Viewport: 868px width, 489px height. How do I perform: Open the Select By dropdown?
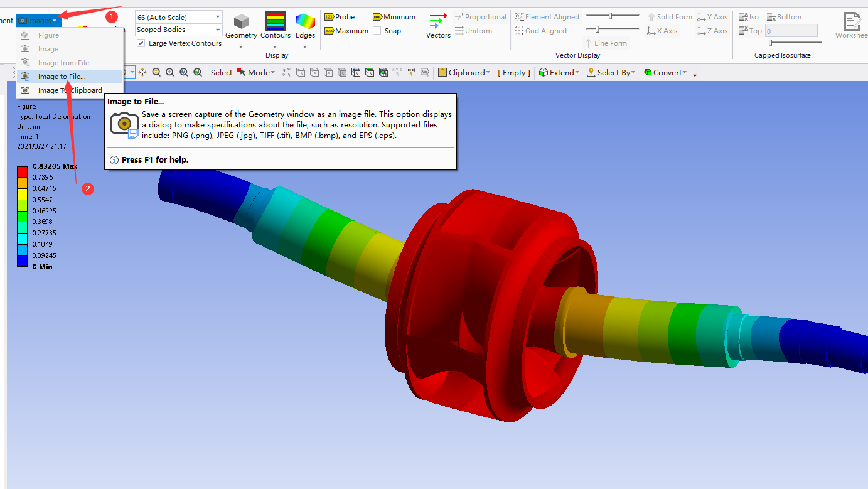(611, 73)
